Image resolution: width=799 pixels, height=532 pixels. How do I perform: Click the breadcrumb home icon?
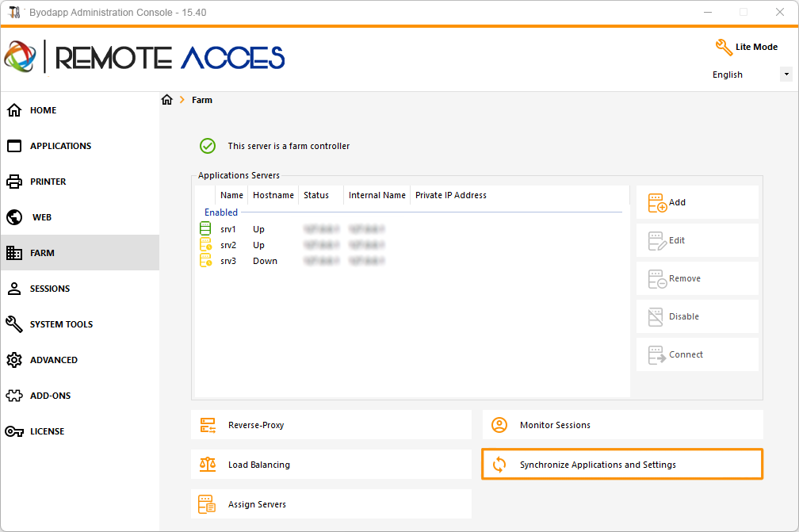coord(167,100)
